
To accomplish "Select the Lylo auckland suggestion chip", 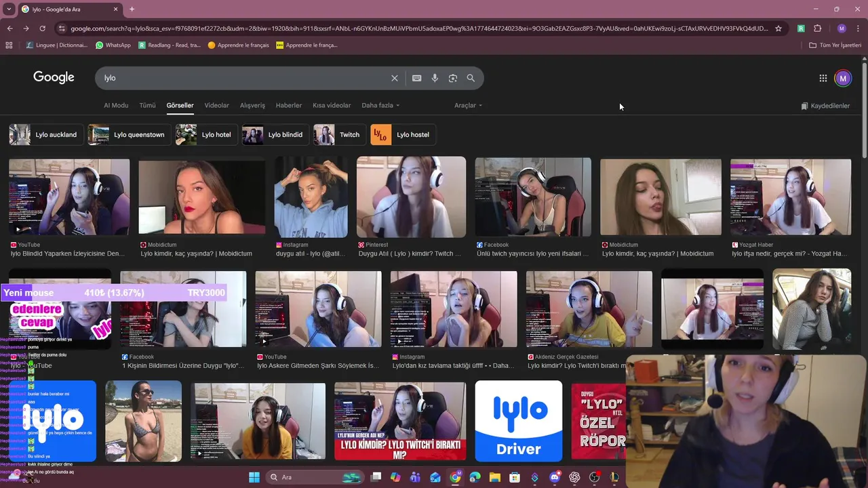I will point(47,135).
